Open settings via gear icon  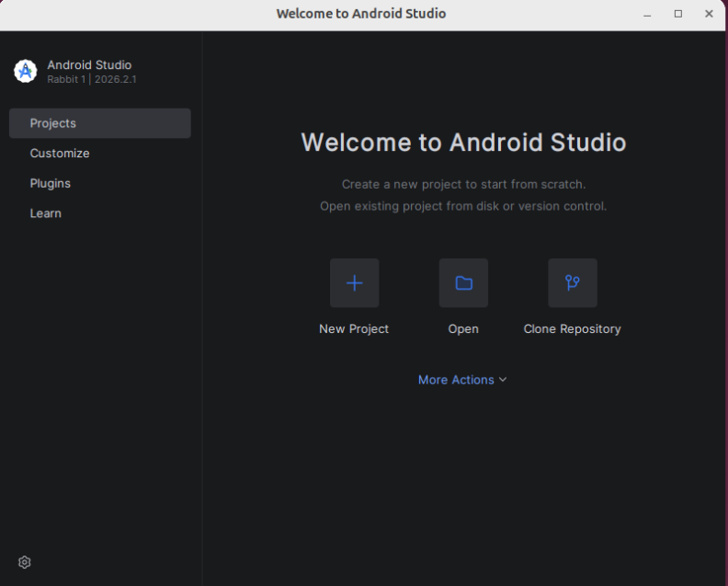(x=25, y=562)
